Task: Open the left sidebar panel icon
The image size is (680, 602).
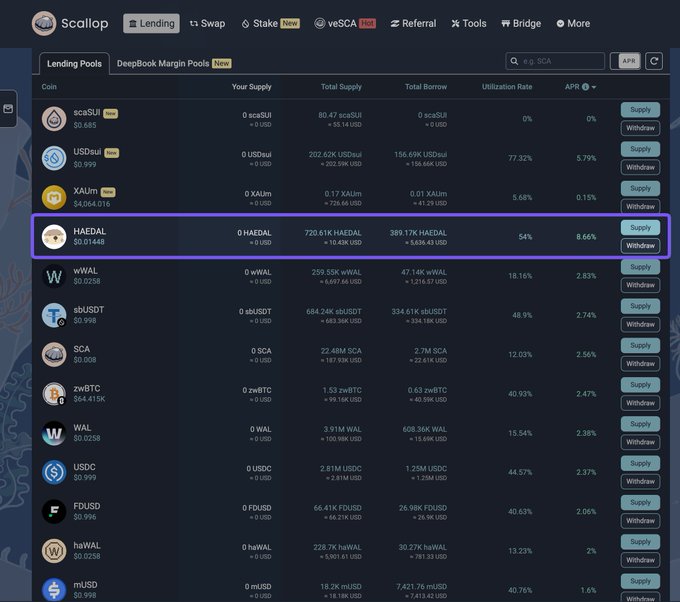Action: (x=8, y=108)
